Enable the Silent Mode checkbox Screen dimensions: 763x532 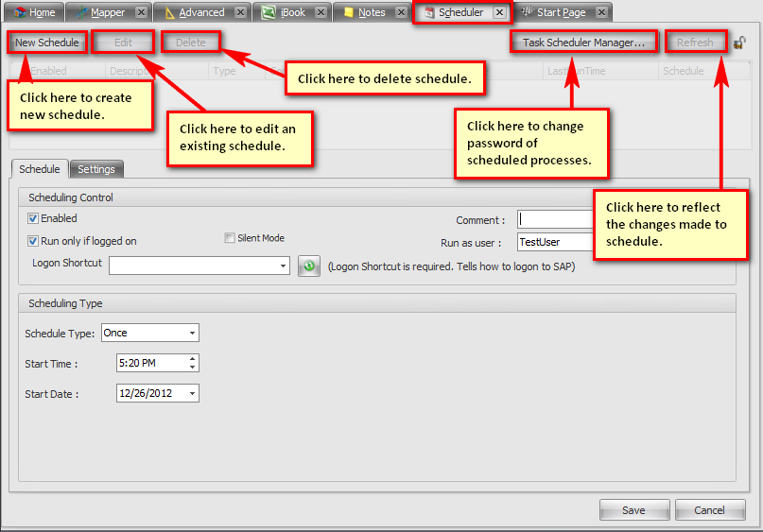point(230,238)
